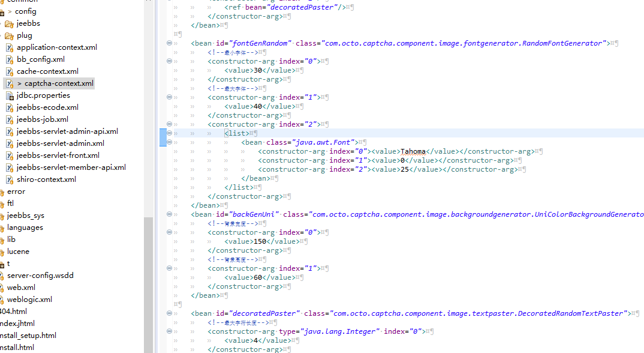Open jeebbs-servlet-member-api.xml from the tree
Image resolution: width=644 pixels, height=353 pixels.
[71, 167]
